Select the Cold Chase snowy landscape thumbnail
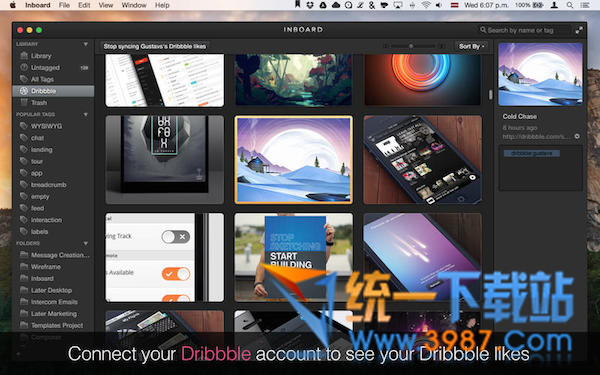The image size is (600, 375). pos(293,160)
